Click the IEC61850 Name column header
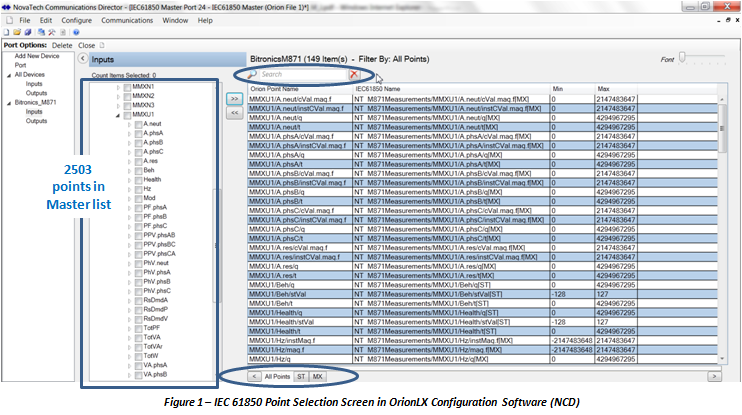Viewport: 742px width, 415px height. pyautogui.click(x=451, y=89)
